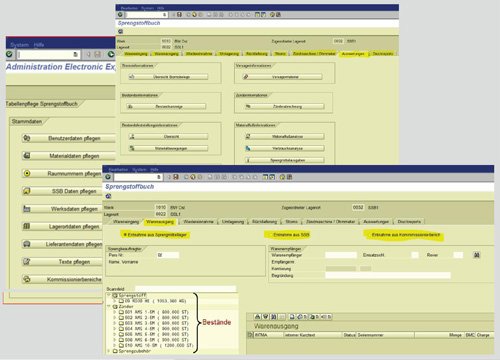This screenshot has height=360, width=500.
Task: Expand the Sprengzubehör tree folder
Action: pyautogui.click(x=109, y=351)
